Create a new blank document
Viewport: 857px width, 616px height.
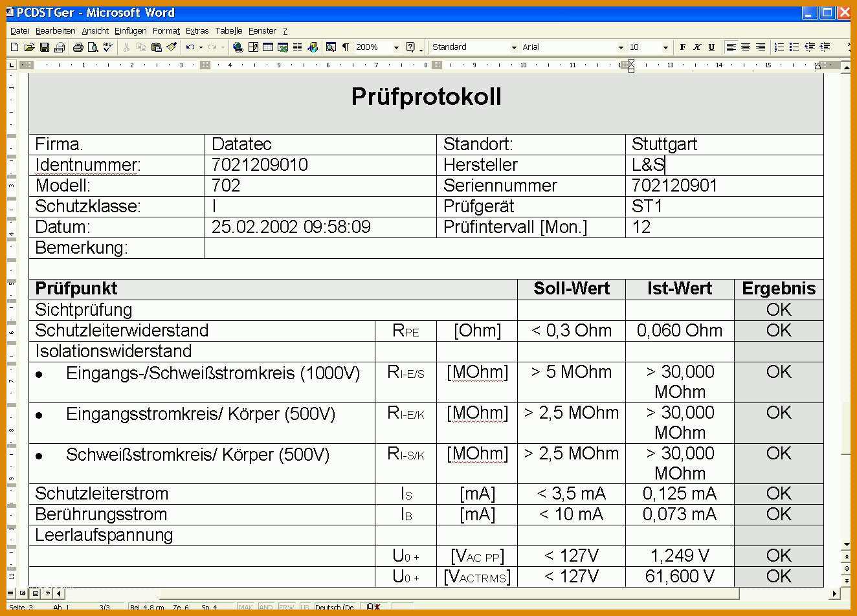pos(14,47)
